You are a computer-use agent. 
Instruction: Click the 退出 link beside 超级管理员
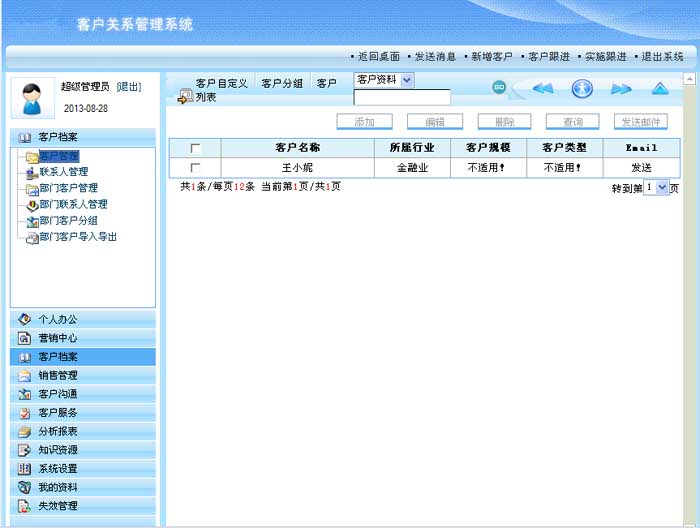pos(129,87)
